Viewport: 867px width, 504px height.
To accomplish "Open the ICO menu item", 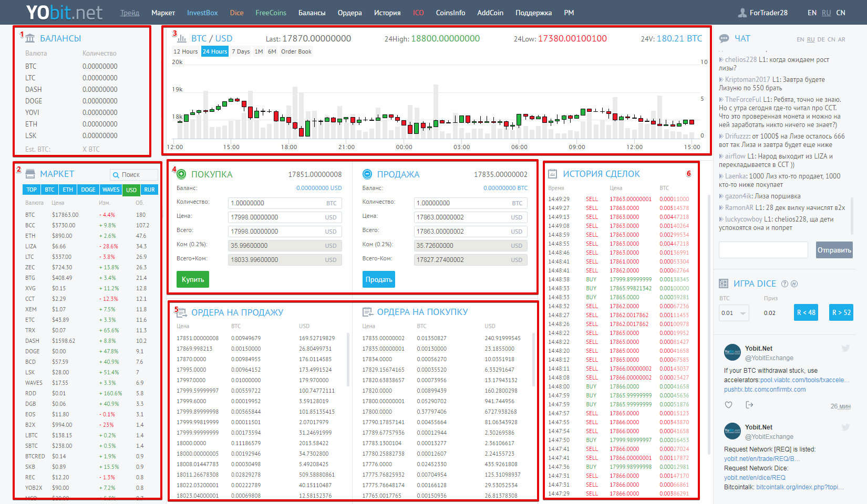I will click(x=418, y=13).
